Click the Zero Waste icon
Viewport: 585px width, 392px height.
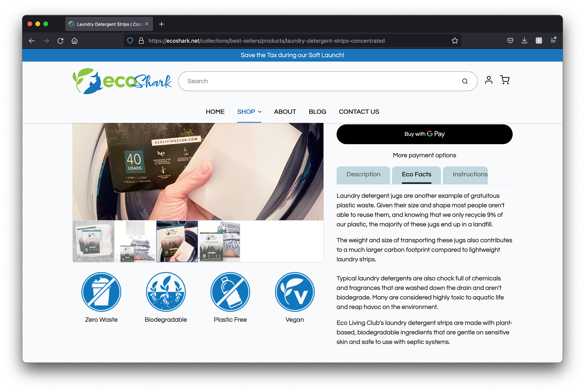[101, 292]
